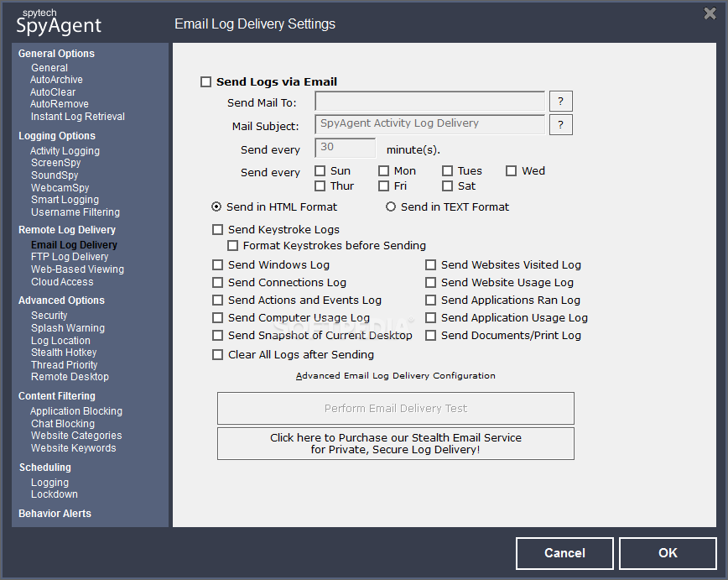
Task: Go to ScreenSpy options
Action: pyautogui.click(x=55, y=163)
